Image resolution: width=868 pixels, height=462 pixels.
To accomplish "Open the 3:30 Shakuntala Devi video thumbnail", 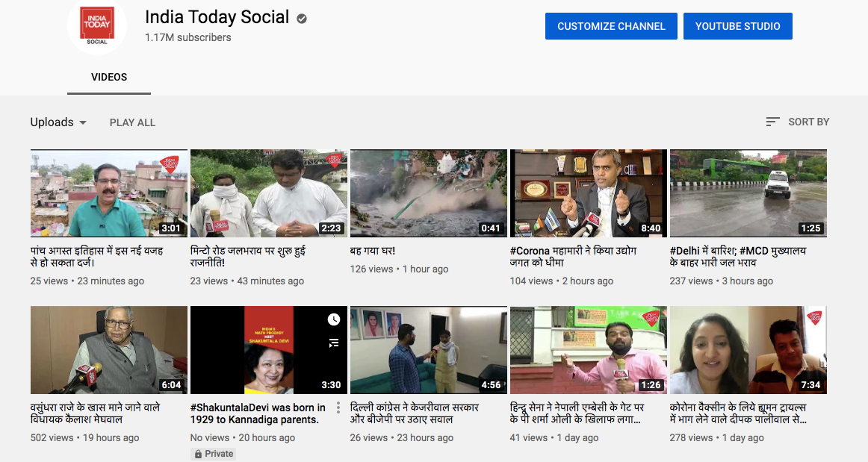I will tap(268, 350).
